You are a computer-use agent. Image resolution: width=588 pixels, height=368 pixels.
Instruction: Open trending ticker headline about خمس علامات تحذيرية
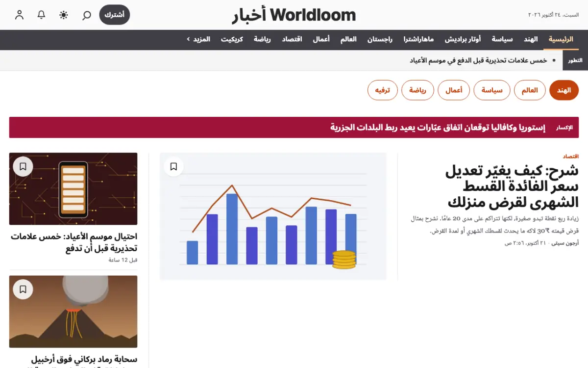[x=478, y=60]
